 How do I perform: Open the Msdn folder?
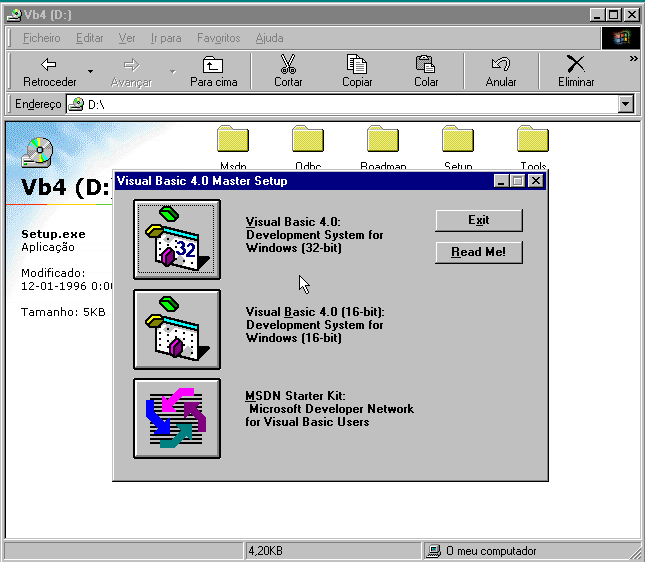click(233, 140)
